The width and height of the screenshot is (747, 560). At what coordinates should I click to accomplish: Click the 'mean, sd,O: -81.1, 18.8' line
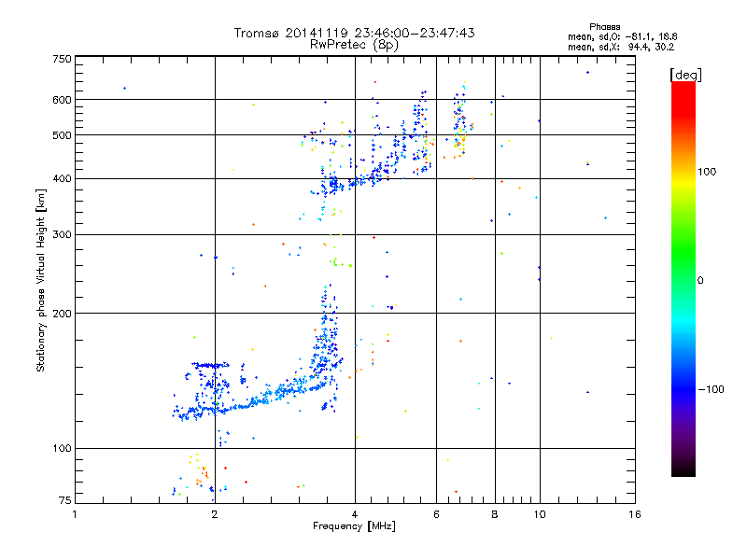[622, 36]
